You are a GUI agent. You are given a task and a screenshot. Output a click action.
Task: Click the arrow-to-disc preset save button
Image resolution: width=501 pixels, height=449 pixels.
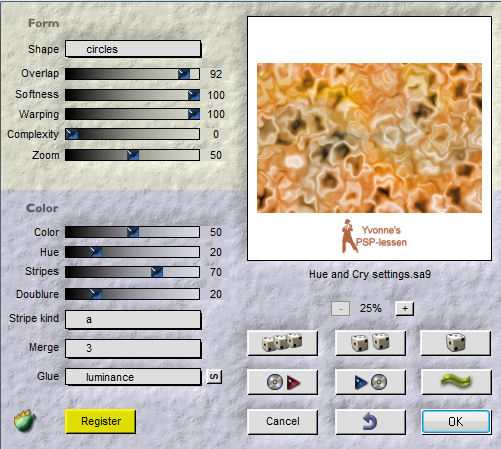pos(370,382)
